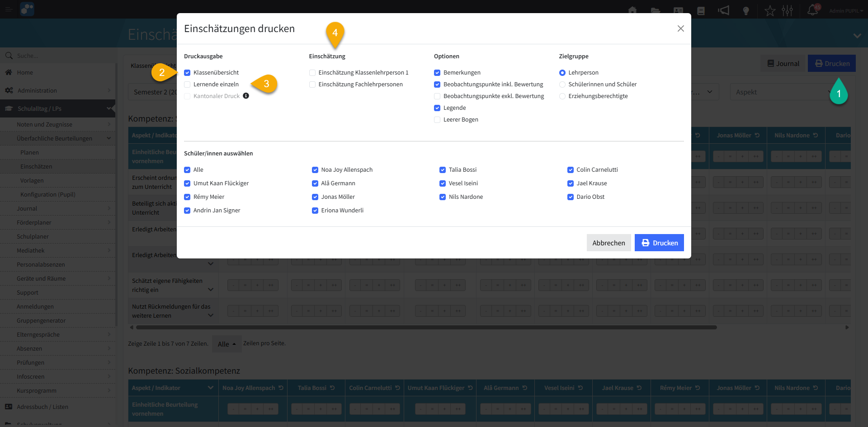Screen dimensions: 868x427
Task: Enable the Leerer Bogen option
Action: pos(437,119)
